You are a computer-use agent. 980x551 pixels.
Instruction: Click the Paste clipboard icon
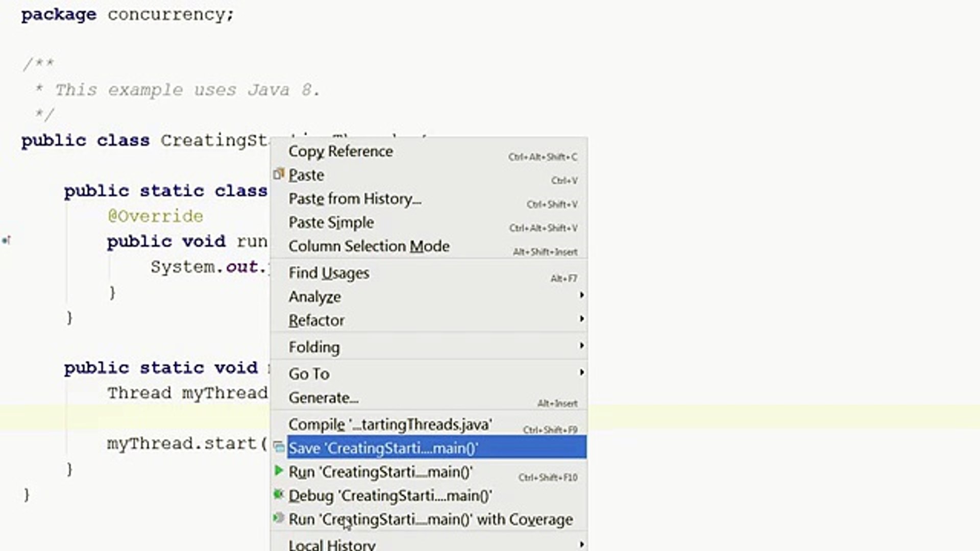pos(278,174)
